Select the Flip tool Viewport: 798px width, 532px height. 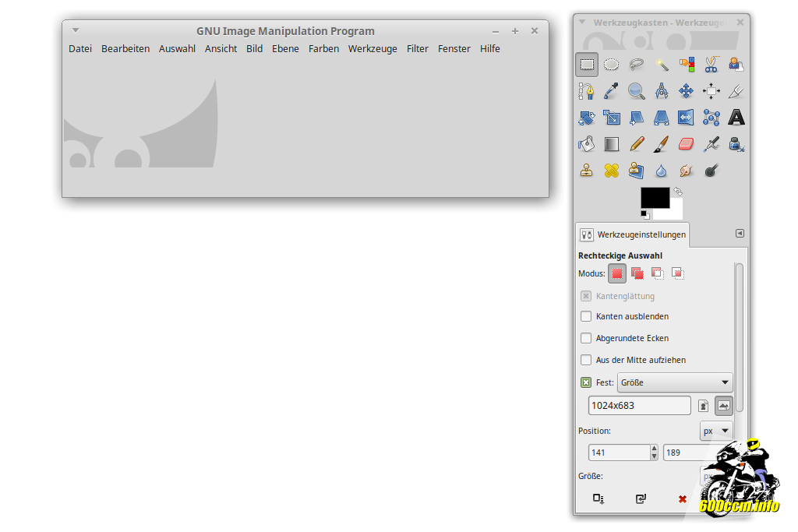click(686, 118)
